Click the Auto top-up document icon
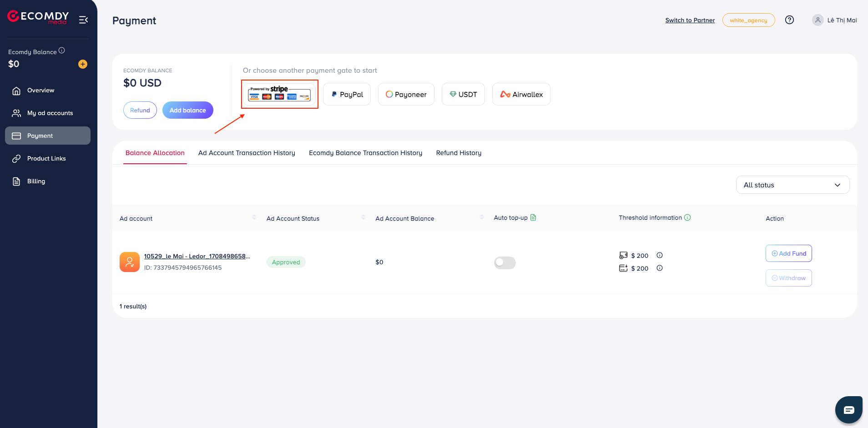The width and height of the screenshot is (868, 428). coord(533,217)
